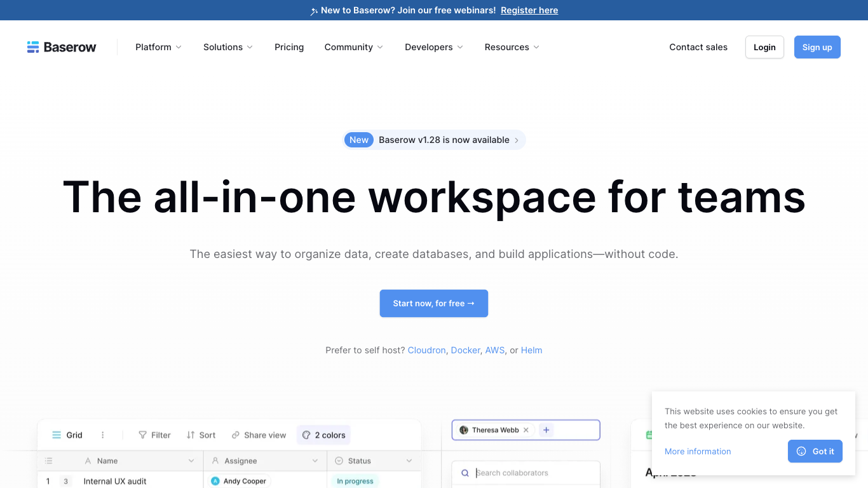The image size is (868, 488).
Task: Open the Name column dropdown arrow
Action: coord(191,461)
